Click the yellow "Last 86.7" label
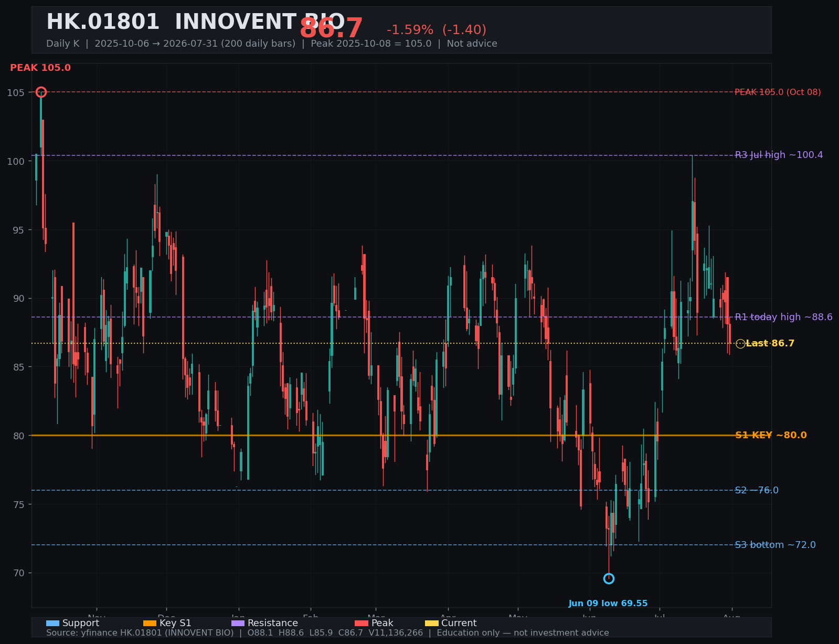Screen dimensions: 839x644 coord(770,344)
